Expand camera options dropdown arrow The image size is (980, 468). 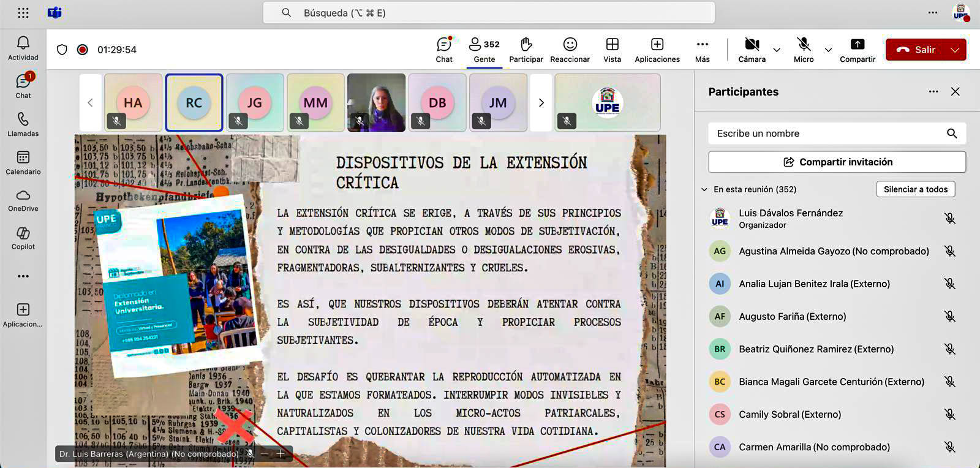[777, 50]
